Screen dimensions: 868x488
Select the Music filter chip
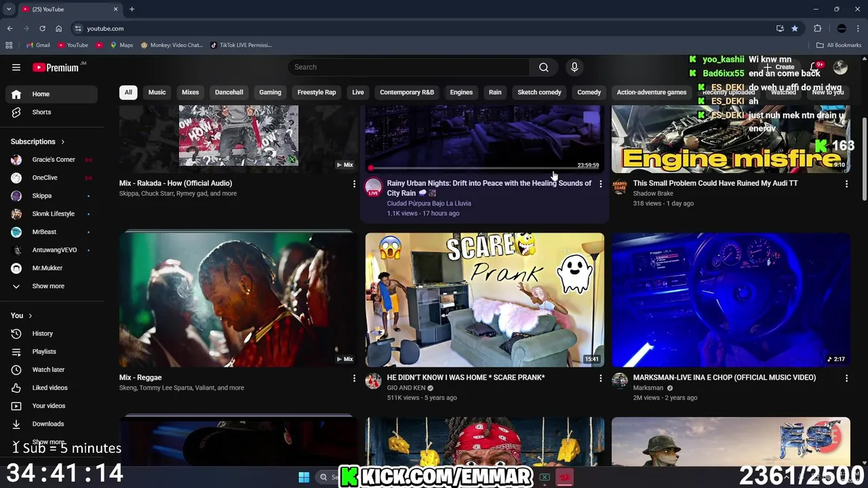[x=157, y=92]
